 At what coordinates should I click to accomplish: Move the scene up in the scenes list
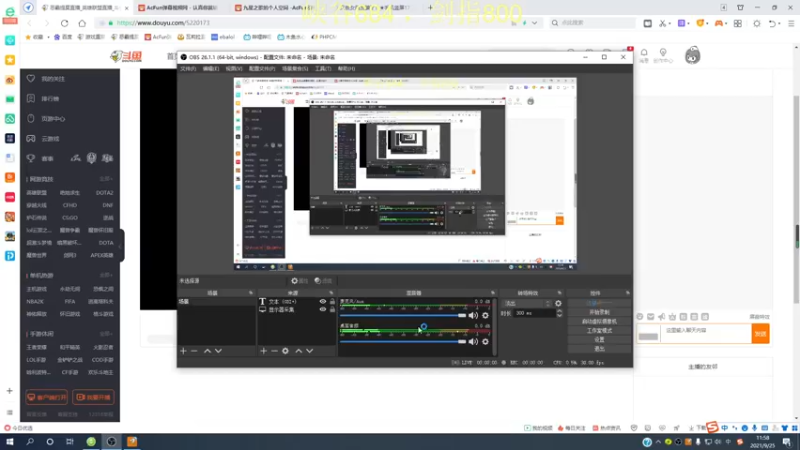tap(207, 351)
